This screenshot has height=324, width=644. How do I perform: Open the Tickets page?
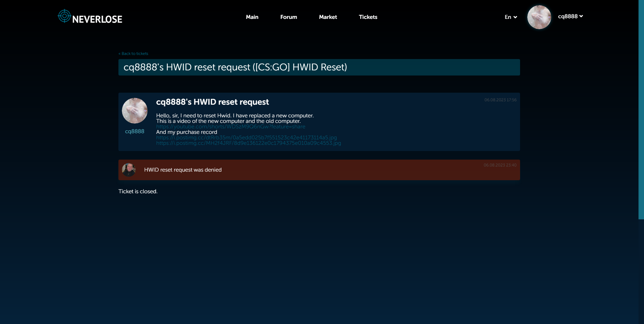tap(368, 17)
